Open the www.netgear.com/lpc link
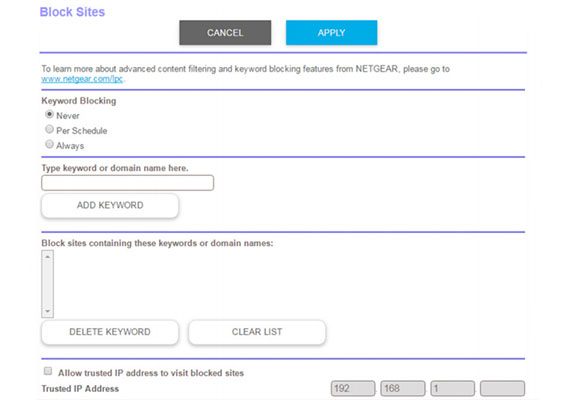This screenshot has width=570, height=400. coord(82,79)
